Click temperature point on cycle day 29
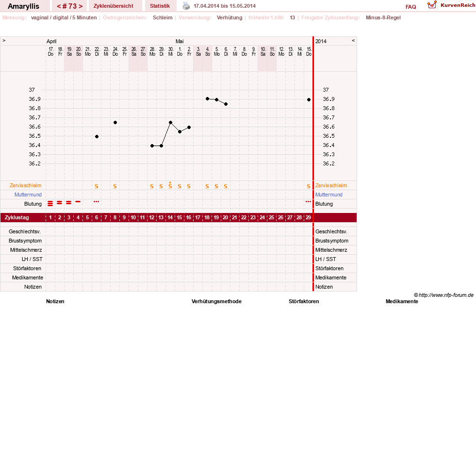 coord(309,99)
